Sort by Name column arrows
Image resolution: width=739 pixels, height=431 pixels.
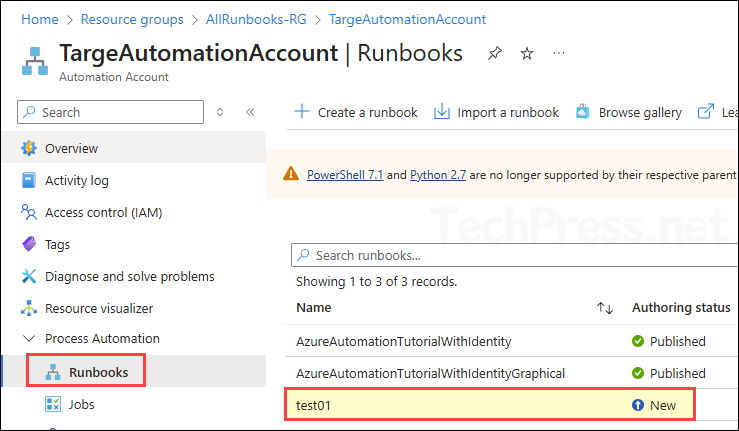pyautogui.click(x=605, y=308)
